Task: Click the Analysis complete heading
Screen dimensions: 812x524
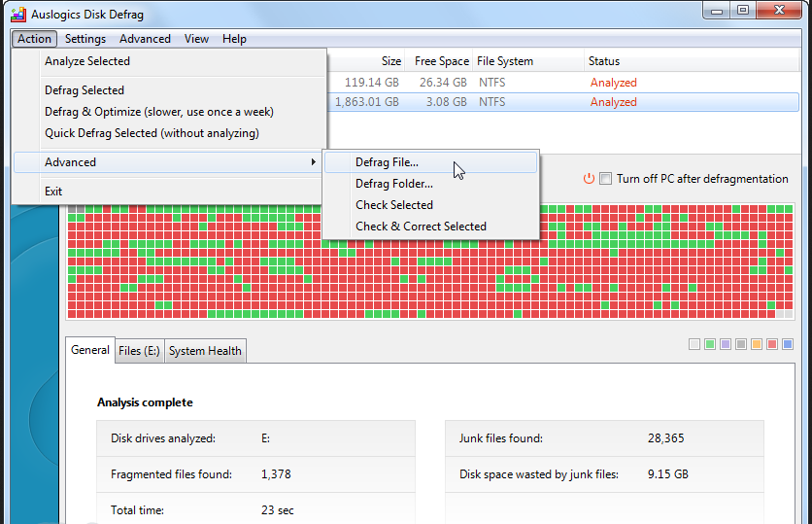Action: 145,402
